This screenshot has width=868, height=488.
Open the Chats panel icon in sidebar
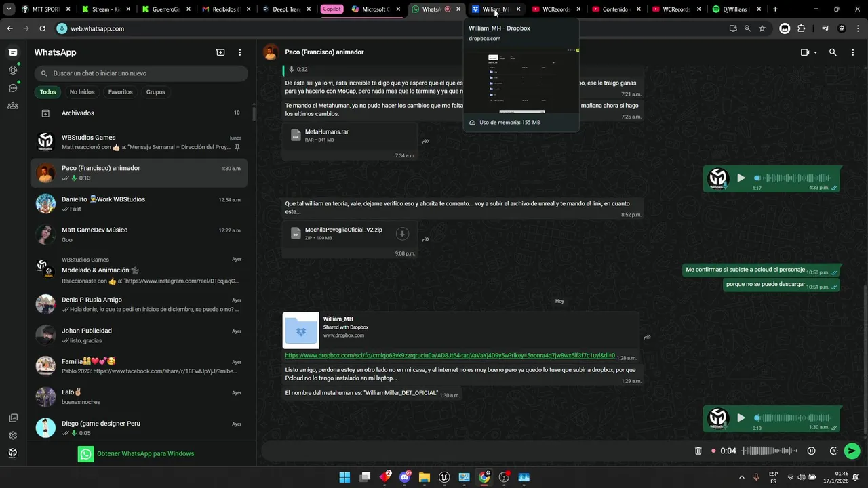tap(13, 52)
